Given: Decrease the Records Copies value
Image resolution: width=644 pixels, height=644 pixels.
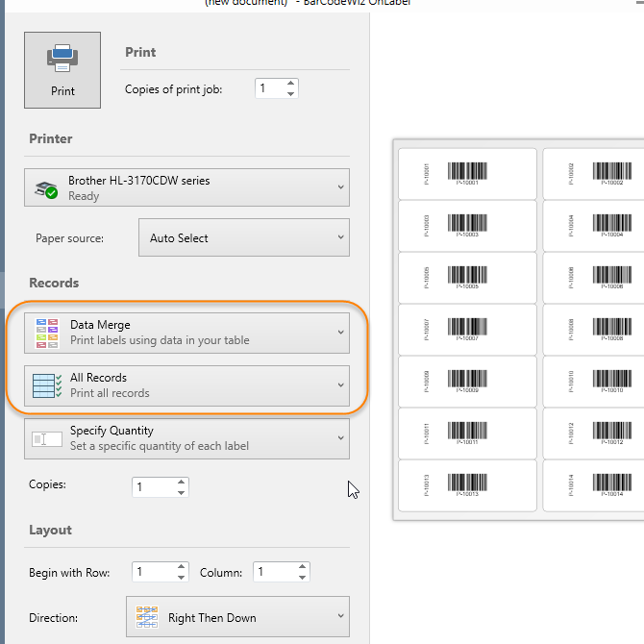Looking at the screenshot, I should (181, 492).
